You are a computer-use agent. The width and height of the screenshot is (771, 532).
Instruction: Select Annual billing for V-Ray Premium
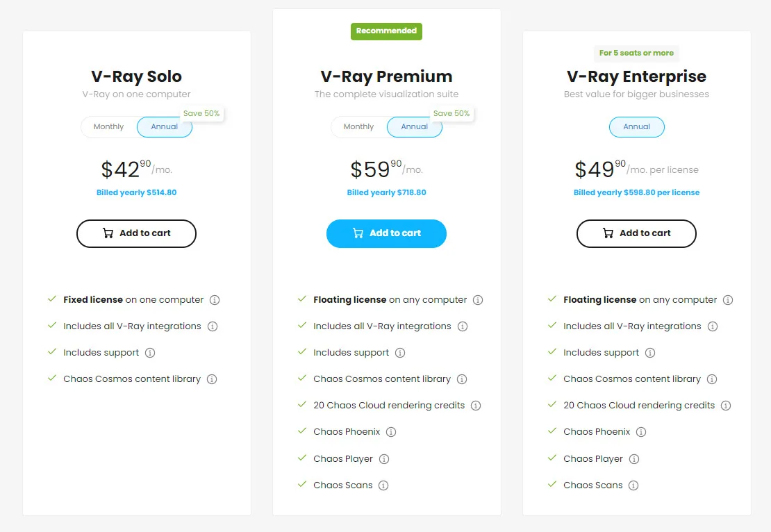click(x=415, y=126)
